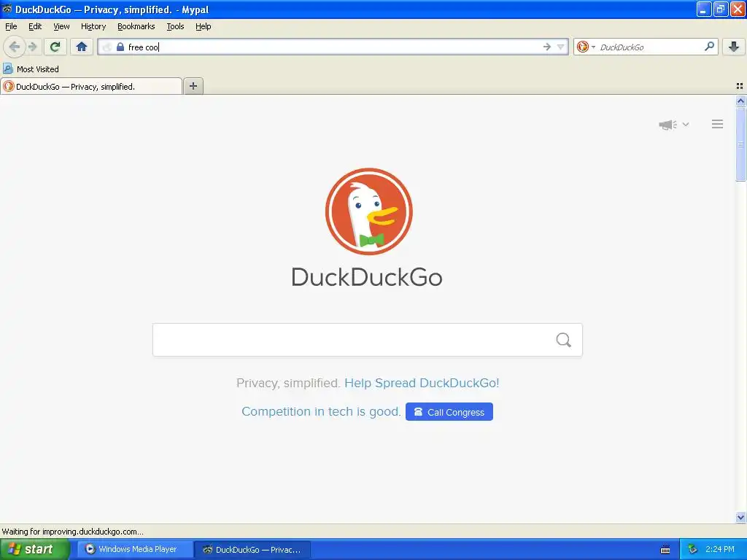Follow the Competition in tech is good link
Image resolution: width=747 pixels, height=560 pixels.
pos(321,411)
